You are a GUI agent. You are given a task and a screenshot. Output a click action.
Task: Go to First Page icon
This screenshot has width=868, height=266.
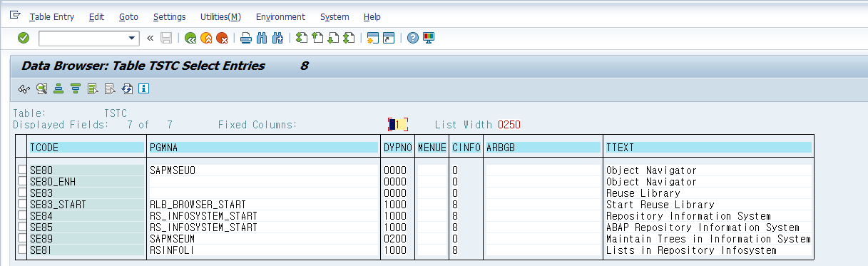302,38
